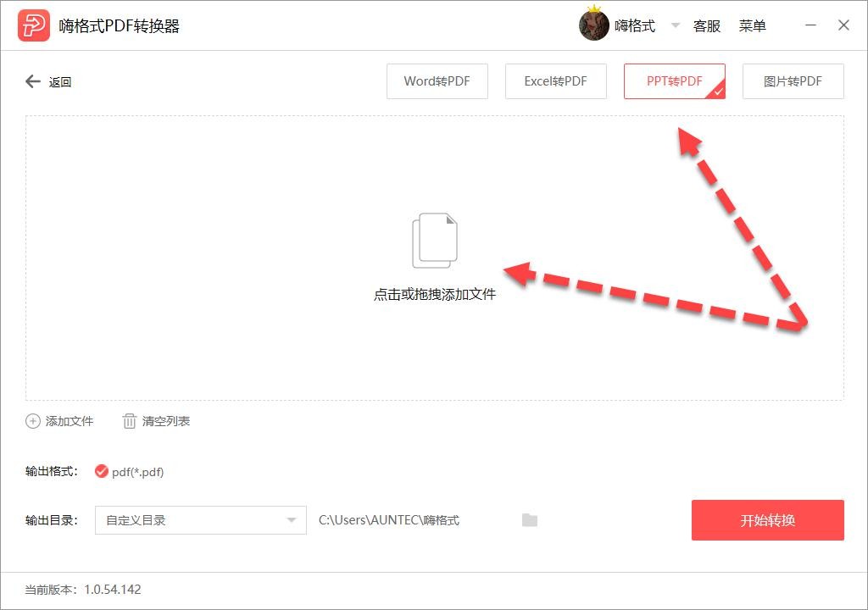Click the 嗨格式PDF转换器 app logo
The width and height of the screenshot is (868, 610).
[x=34, y=25]
